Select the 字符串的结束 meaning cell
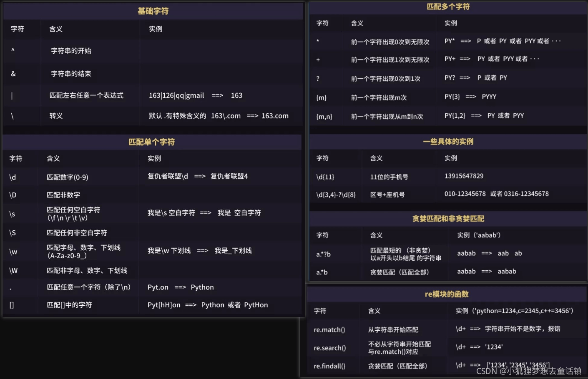This screenshot has height=379, width=588. [71, 74]
